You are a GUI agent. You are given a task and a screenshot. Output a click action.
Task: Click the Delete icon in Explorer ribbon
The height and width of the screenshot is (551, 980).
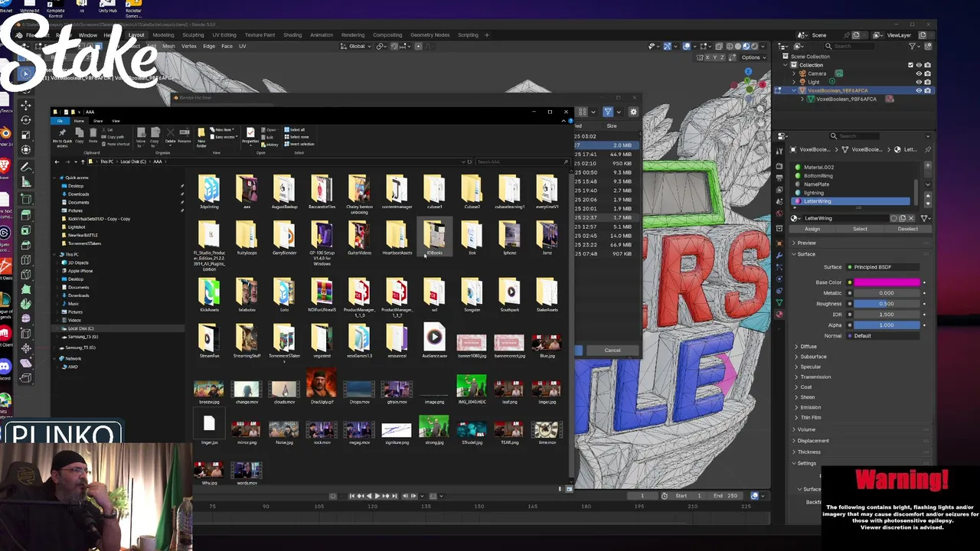(x=170, y=136)
